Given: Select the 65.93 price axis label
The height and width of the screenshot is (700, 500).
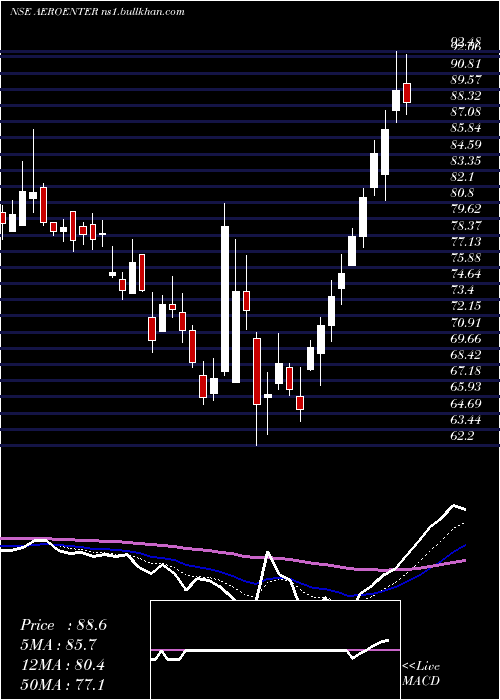Looking at the screenshot, I should click(x=466, y=387).
